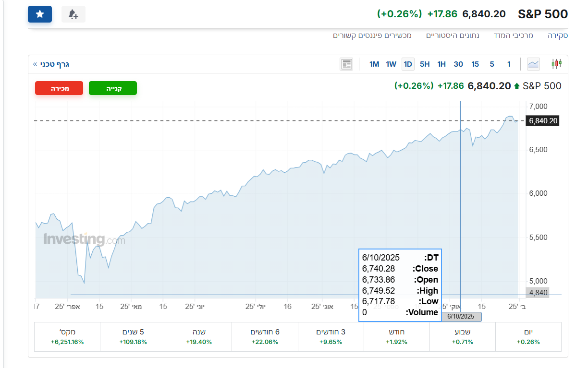This screenshot has height=368, width=588.
Task: Set chart interval to 1H
Action: click(x=441, y=64)
